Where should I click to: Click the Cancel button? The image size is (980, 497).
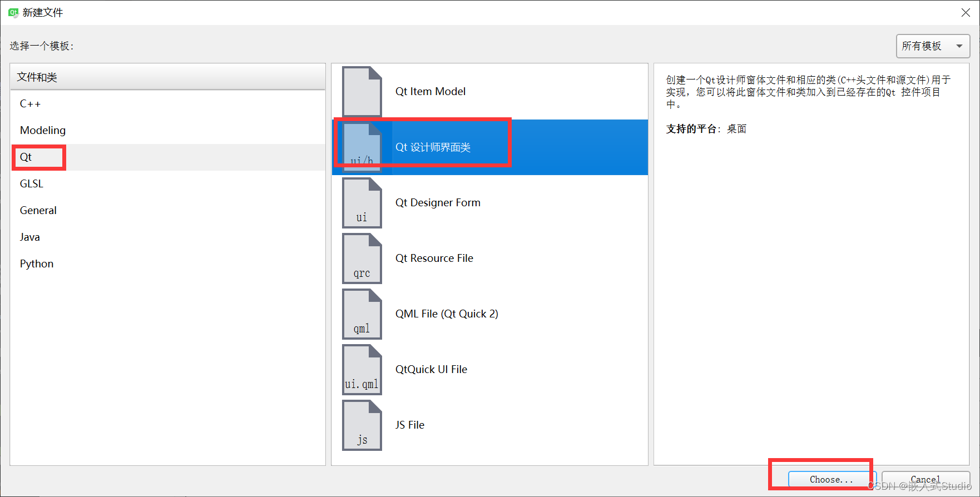[x=925, y=480]
